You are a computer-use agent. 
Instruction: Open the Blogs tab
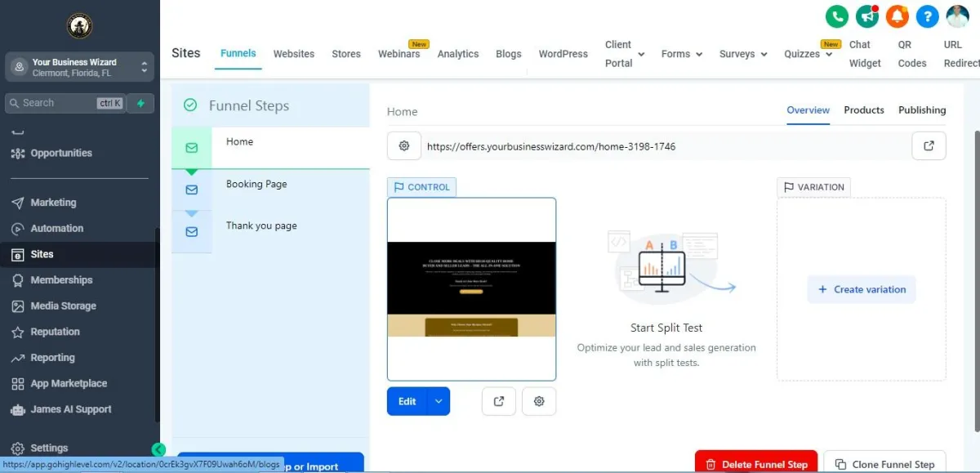[508, 54]
